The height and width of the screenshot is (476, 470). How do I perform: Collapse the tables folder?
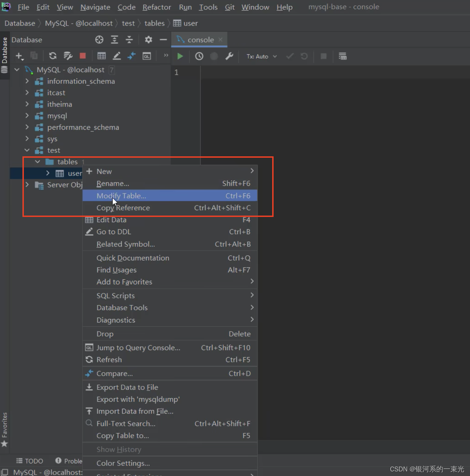[38, 162]
